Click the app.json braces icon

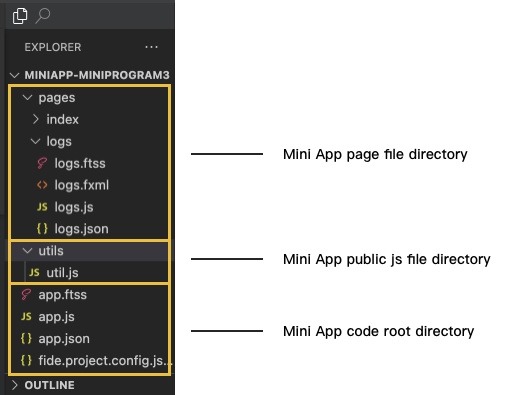tap(26, 338)
